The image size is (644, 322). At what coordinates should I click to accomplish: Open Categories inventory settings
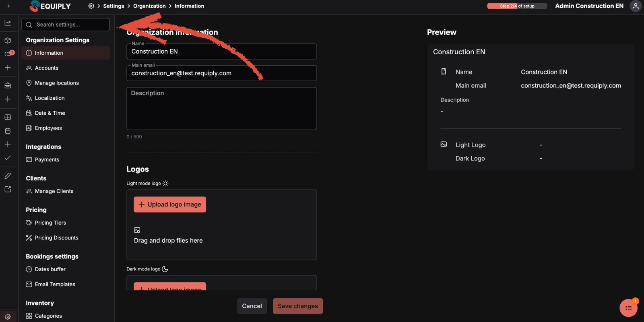click(66, 316)
